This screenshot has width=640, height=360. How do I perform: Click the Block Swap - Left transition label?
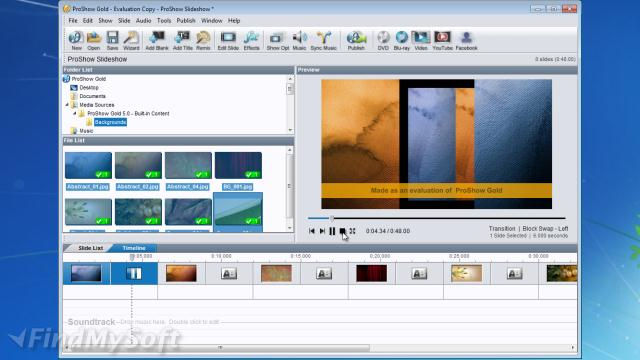click(545, 229)
